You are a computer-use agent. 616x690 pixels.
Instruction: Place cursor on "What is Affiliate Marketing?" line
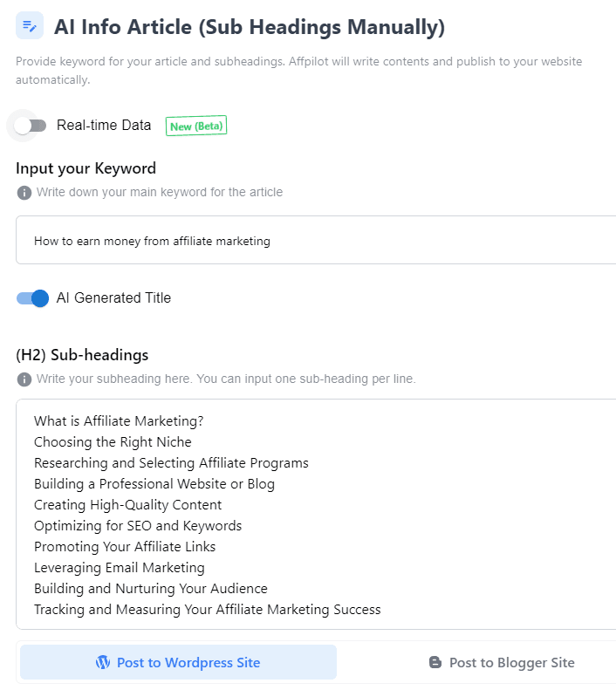point(119,421)
